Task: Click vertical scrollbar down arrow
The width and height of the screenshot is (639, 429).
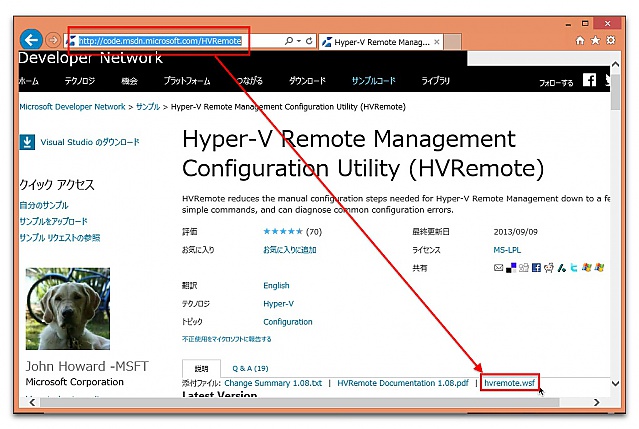Action: tap(615, 383)
